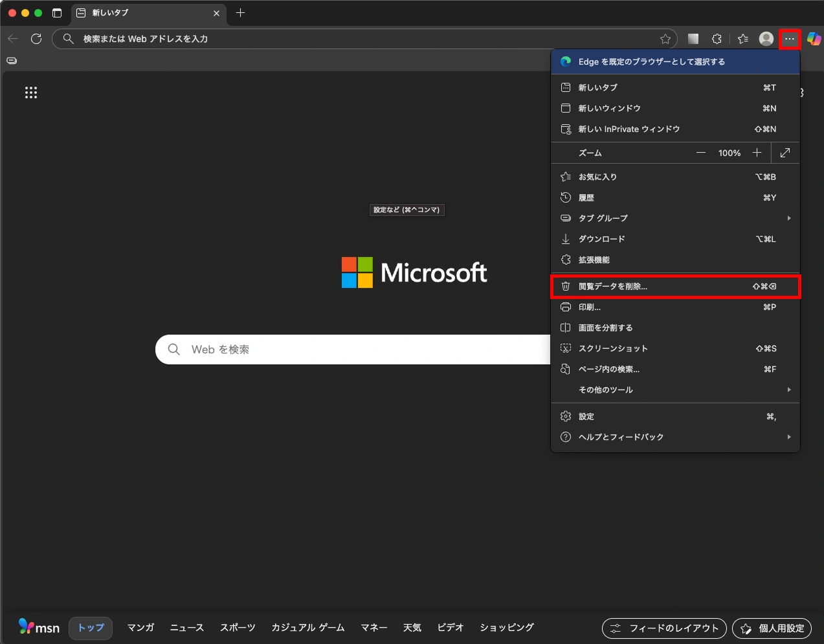The image size is (824, 644).
Task: Click the 個人用設定 button
Action: pyautogui.click(x=771, y=628)
